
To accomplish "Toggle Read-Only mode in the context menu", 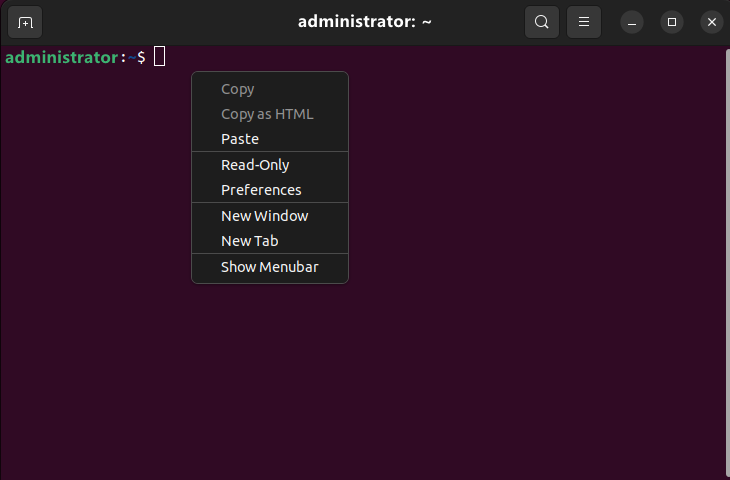I will pos(255,165).
